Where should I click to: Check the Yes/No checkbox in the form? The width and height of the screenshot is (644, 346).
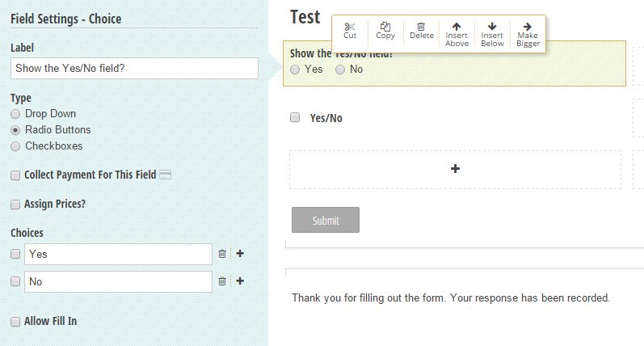(x=295, y=117)
